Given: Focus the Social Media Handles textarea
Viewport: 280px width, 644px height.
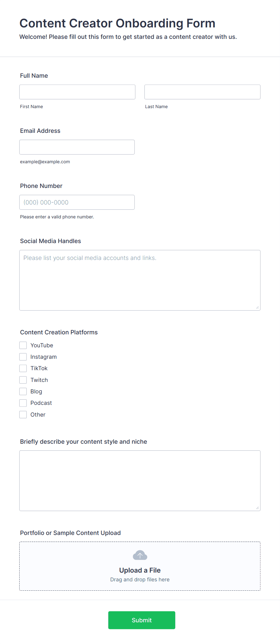Looking at the screenshot, I should 140,280.
